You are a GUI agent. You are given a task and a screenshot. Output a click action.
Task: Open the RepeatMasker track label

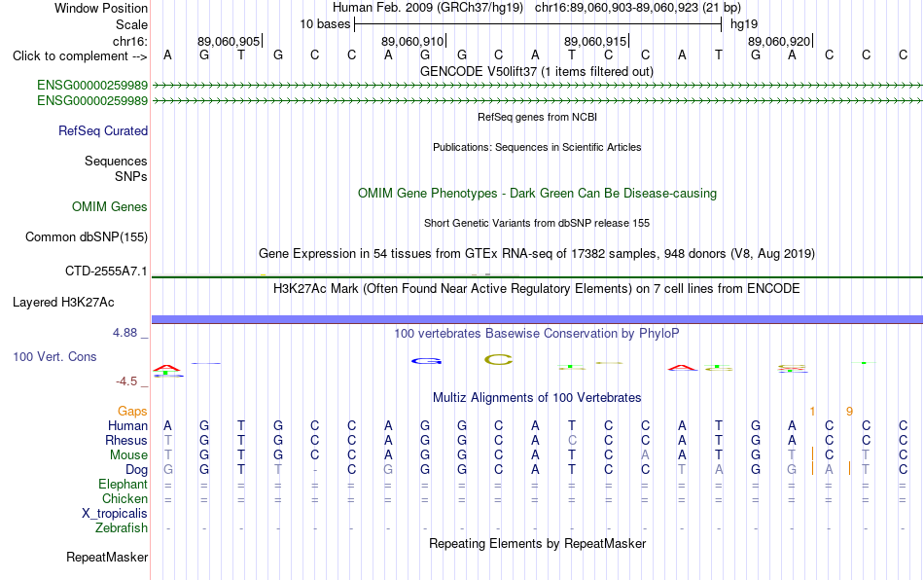107,557
